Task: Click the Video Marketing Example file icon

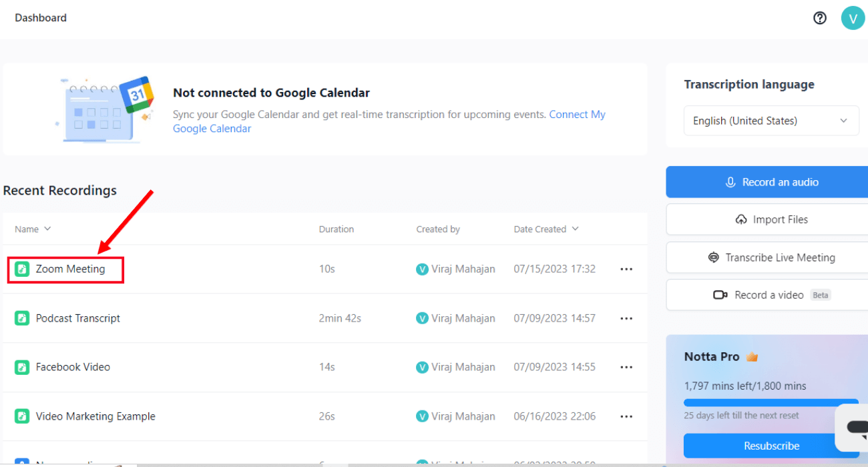Action: pos(22,416)
